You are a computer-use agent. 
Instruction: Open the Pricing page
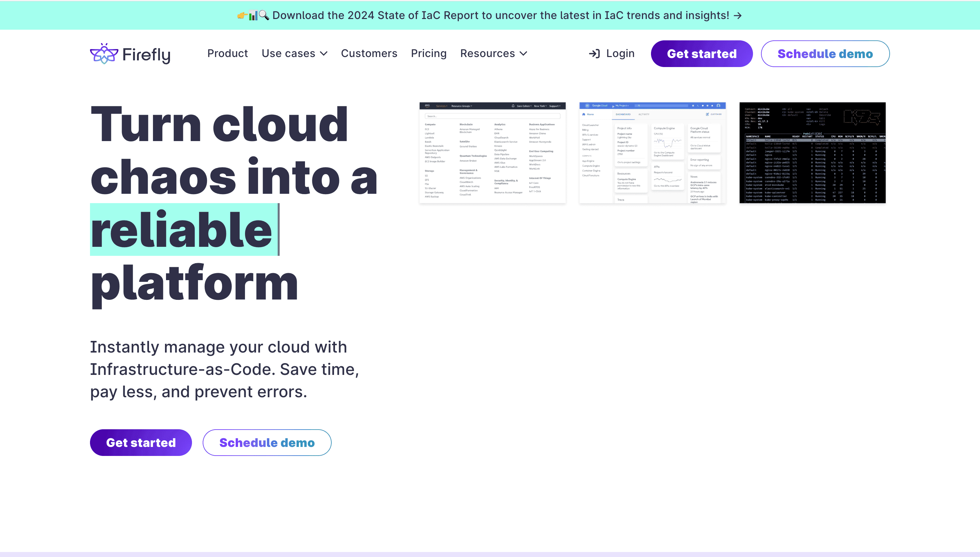[x=428, y=54]
